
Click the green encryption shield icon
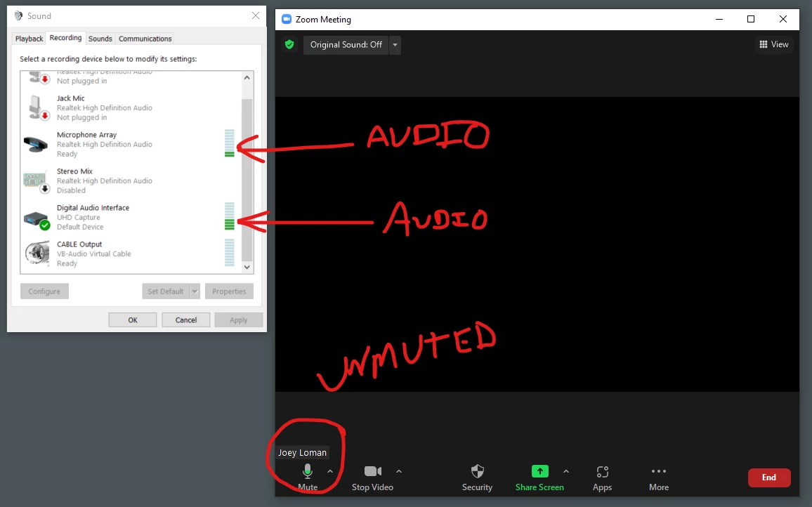[x=289, y=44]
